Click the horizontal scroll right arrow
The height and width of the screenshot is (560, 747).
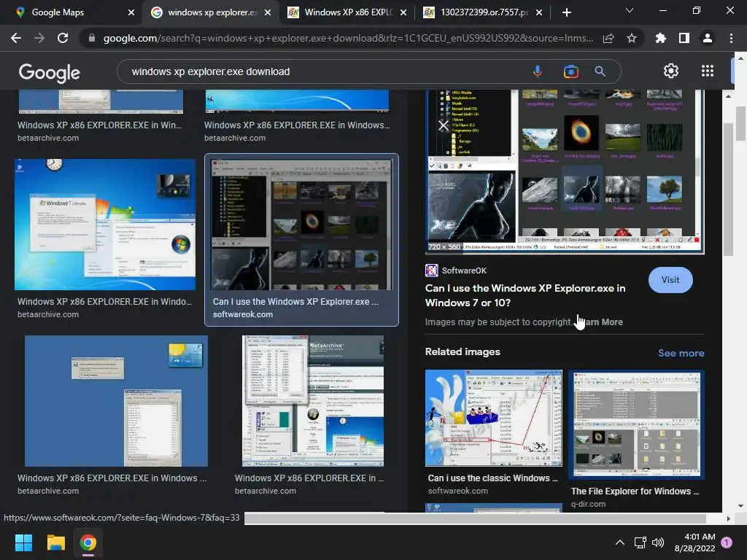click(x=729, y=518)
